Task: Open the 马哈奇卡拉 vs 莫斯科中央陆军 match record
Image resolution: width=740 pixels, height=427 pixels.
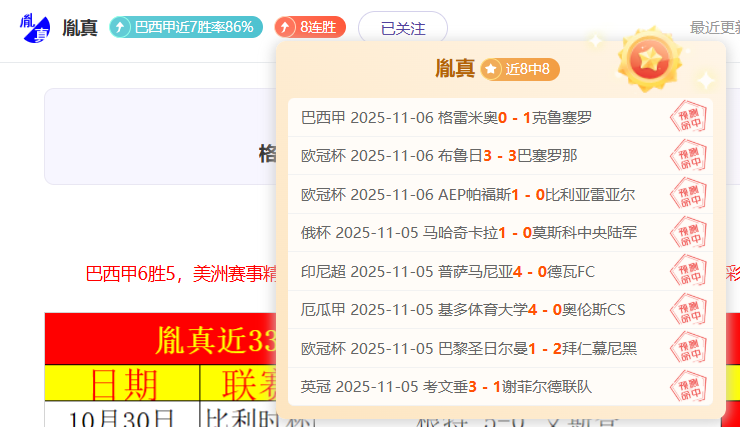Action: pos(468,233)
